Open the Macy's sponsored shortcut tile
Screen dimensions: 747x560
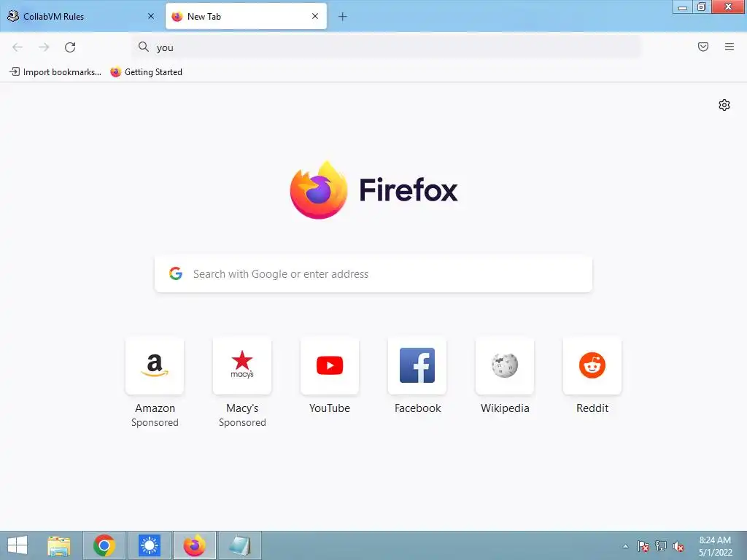242,366
